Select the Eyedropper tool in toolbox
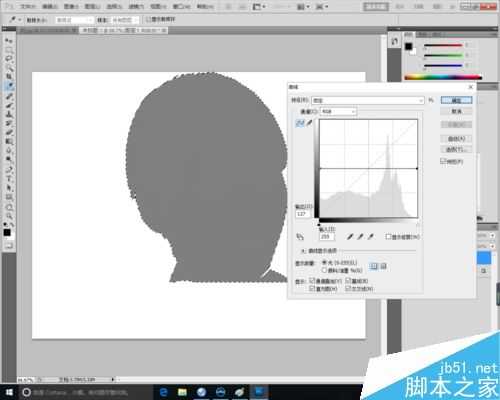 9,87
